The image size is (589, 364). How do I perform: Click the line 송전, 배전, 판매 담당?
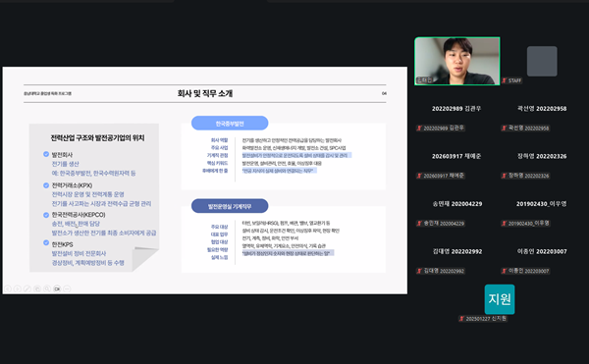76,224
